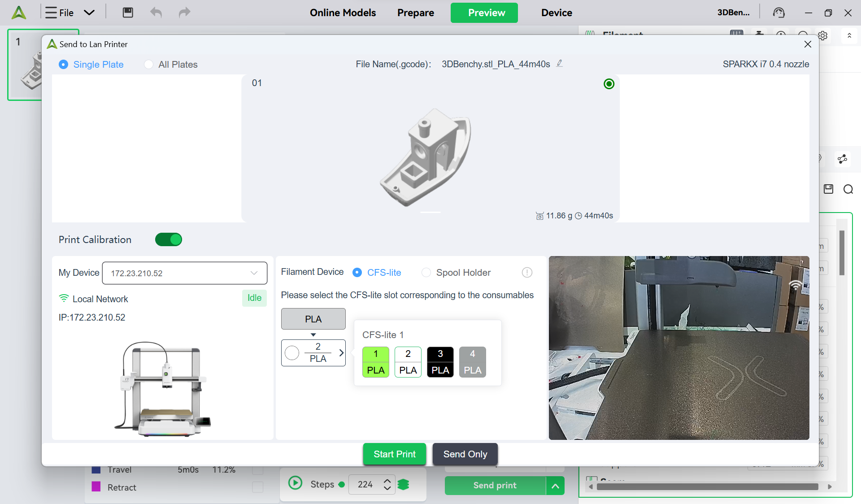Image resolution: width=861 pixels, height=504 pixels.
Task: Expand the filament slot 2 PLA selector arrow
Action: pyautogui.click(x=341, y=353)
